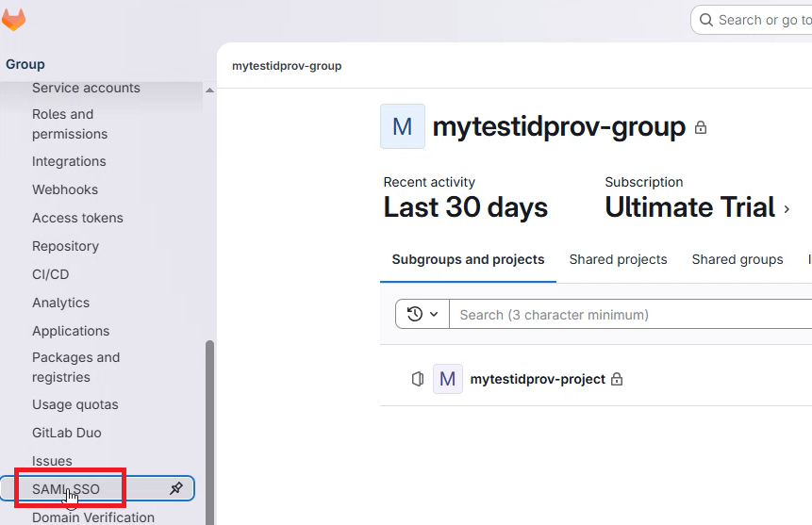Click the mytestidprov-group breadcrumb
Viewport: 812px width, 525px height.
[x=287, y=66]
